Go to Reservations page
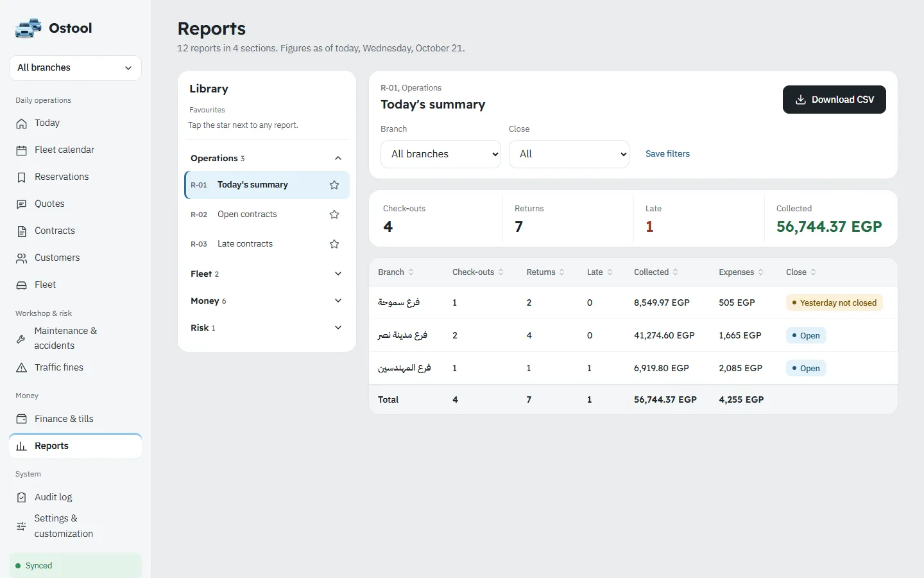 [76, 177]
